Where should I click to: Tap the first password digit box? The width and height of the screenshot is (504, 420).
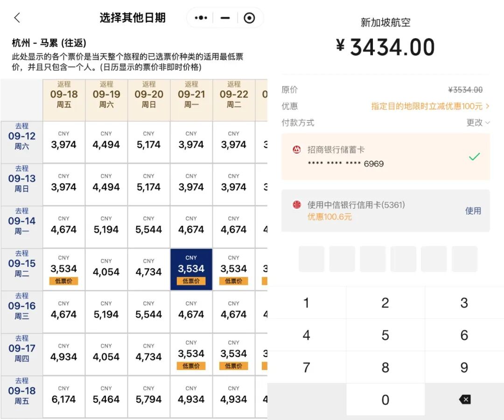point(311,259)
